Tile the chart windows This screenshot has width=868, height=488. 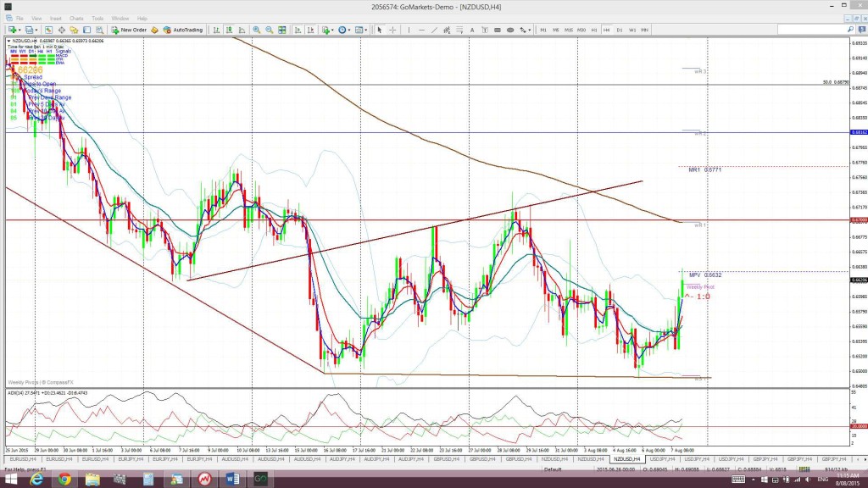click(x=281, y=30)
